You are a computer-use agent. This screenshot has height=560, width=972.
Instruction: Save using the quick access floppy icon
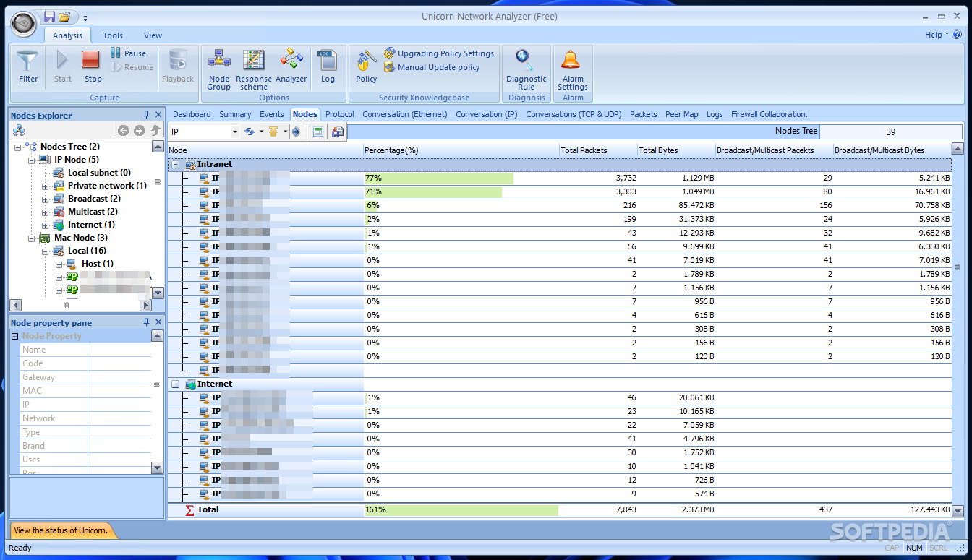point(49,17)
